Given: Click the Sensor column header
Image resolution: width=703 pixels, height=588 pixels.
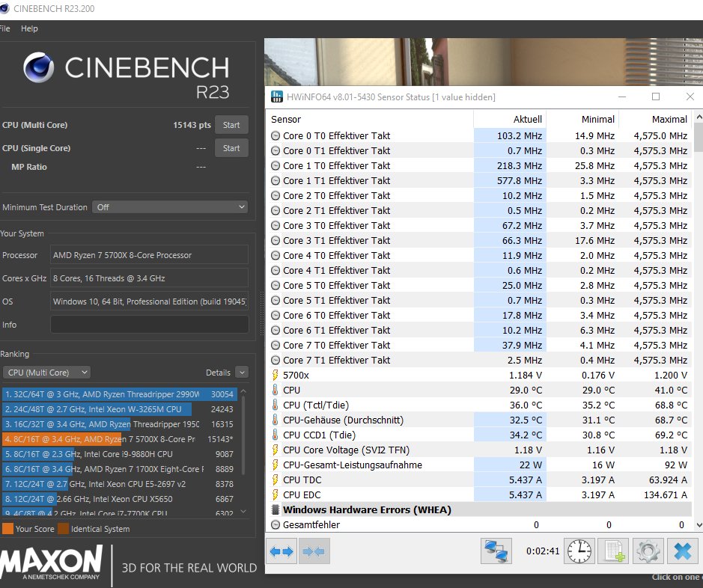Looking at the screenshot, I should (370, 119).
